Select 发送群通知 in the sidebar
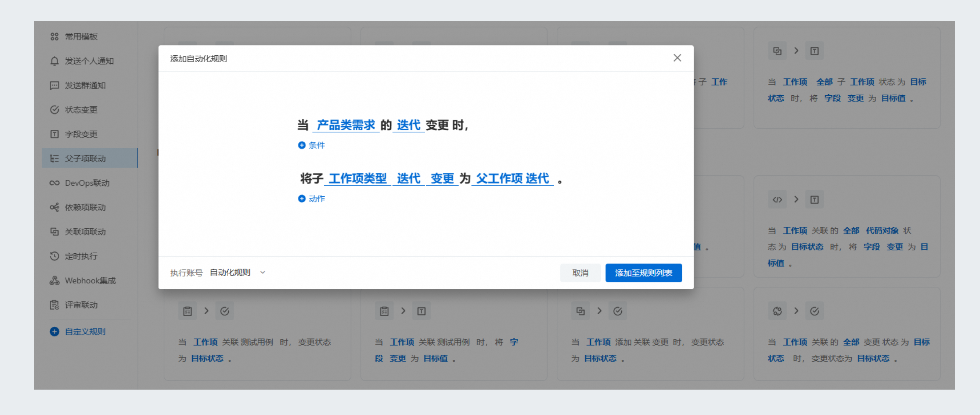The height and width of the screenshot is (415, 980). (x=89, y=85)
